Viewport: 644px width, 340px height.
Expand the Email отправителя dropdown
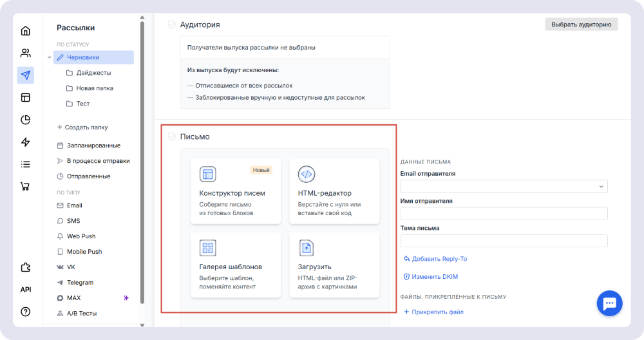(504, 187)
